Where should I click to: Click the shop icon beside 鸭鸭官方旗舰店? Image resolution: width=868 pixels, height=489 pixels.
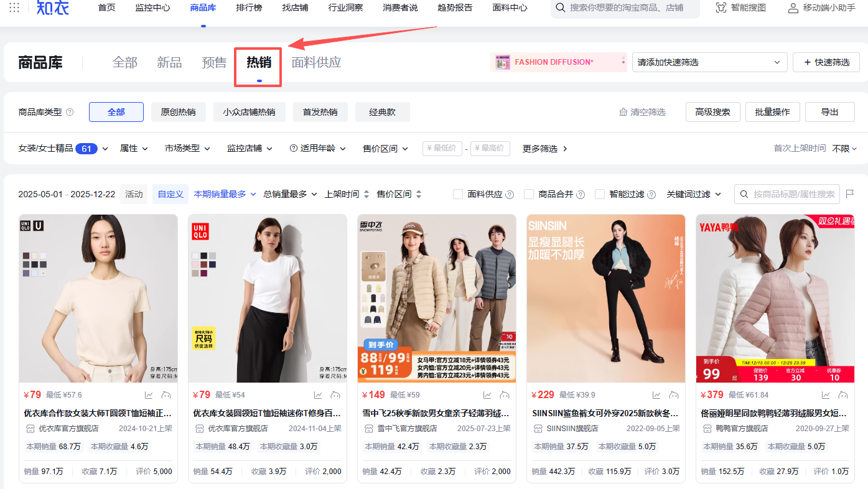(x=707, y=429)
